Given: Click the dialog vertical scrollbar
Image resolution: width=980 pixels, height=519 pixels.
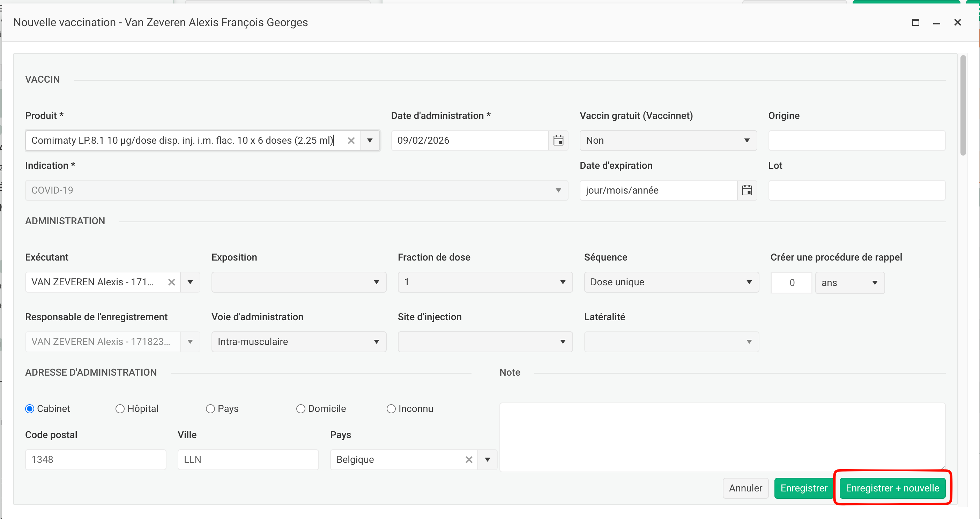Looking at the screenshot, I should coord(963,106).
